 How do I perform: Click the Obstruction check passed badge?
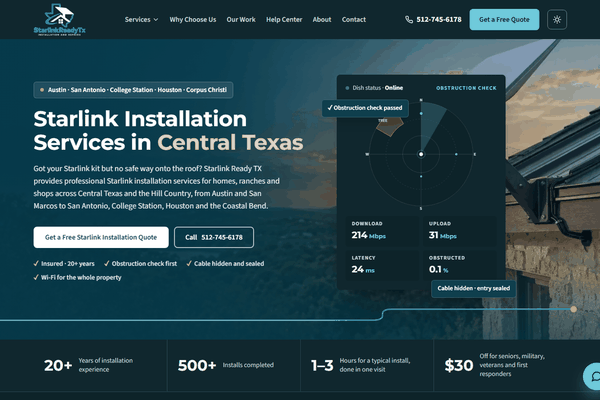click(x=365, y=108)
